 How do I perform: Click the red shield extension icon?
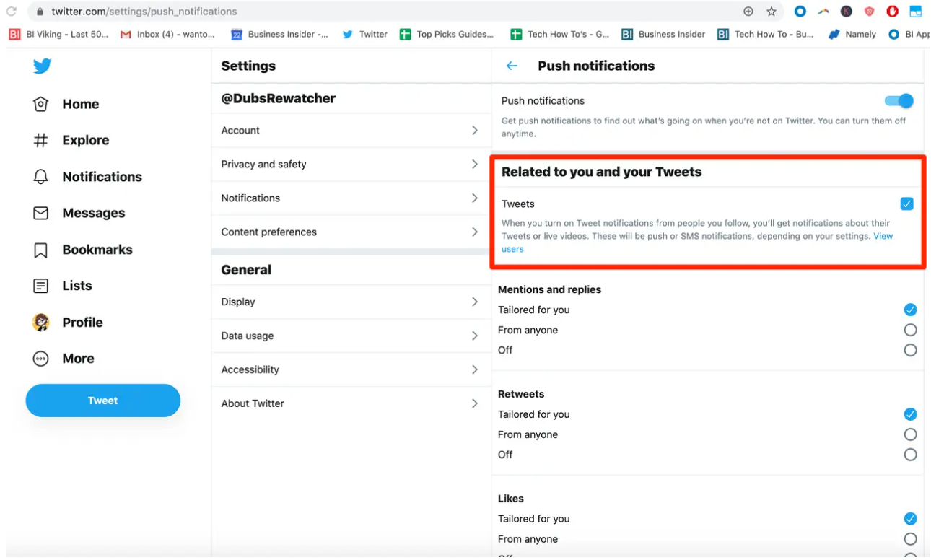pos(870,12)
